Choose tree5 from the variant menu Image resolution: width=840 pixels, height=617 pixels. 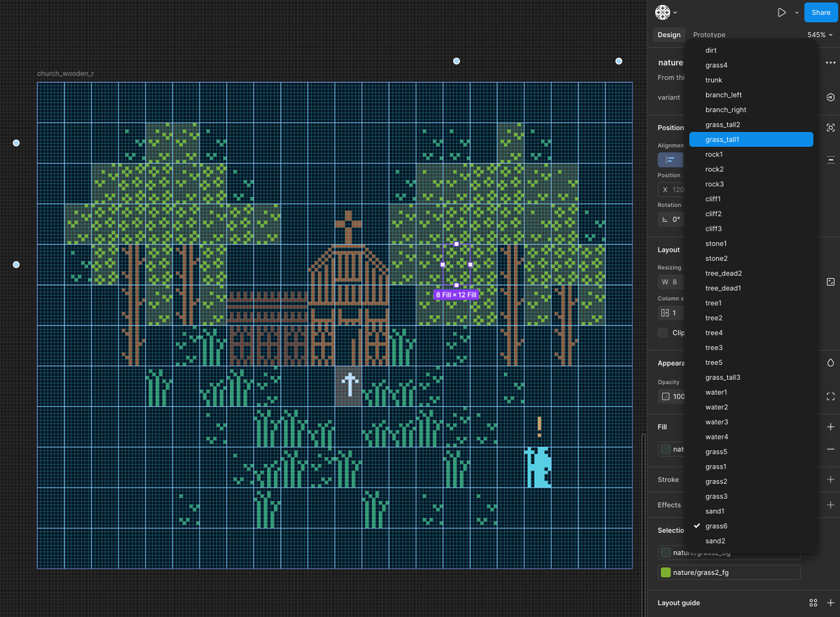[751, 362]
